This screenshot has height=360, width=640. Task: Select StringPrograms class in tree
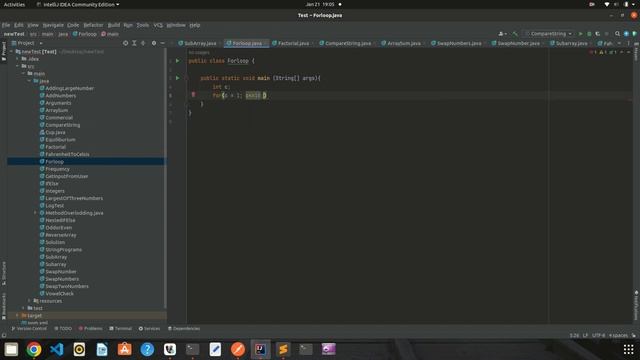(x=63, y=249)
